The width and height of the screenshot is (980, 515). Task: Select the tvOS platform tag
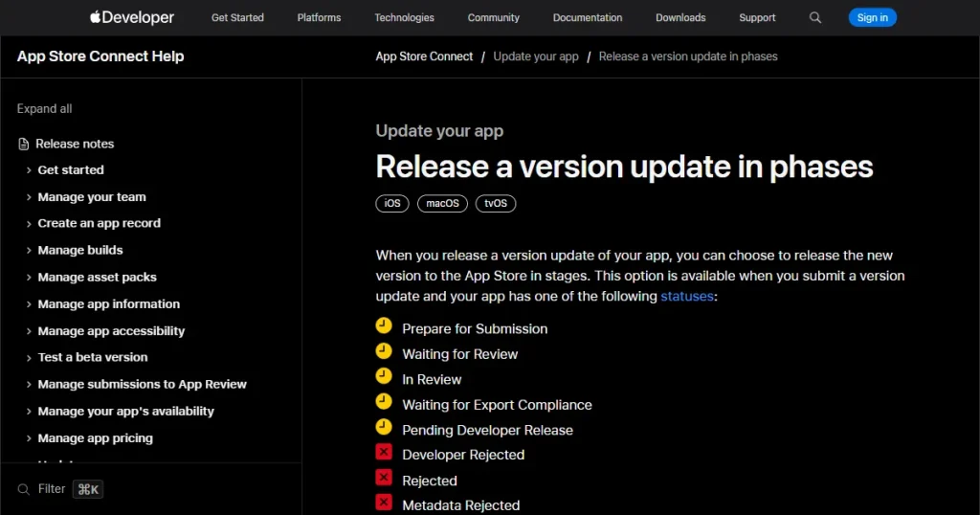[496, 203]
